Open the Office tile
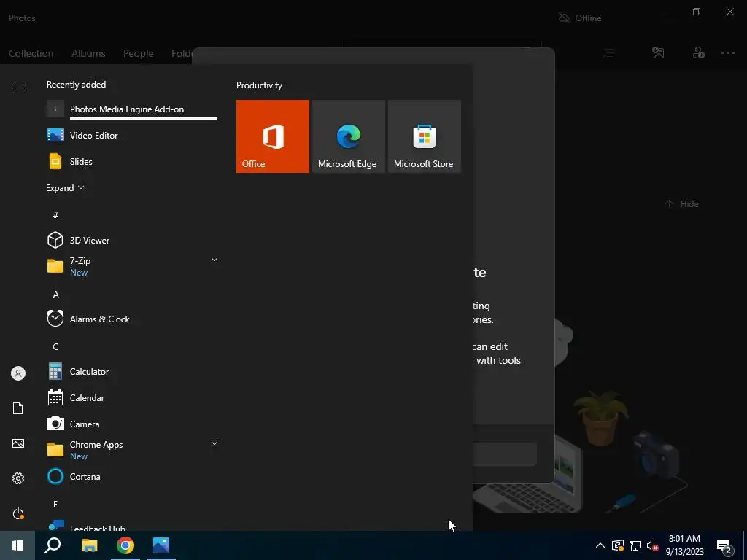This screenshot has height=560, width=747. [x=273, y=136]
